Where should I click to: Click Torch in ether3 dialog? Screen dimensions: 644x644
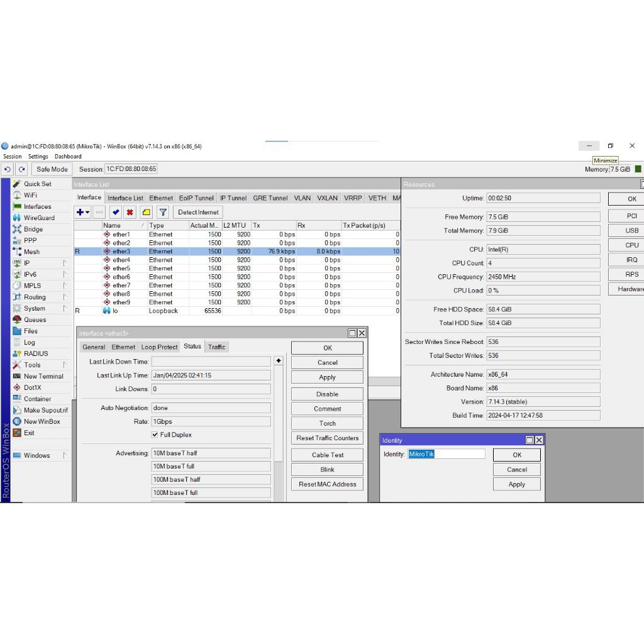tap(327, 423)
